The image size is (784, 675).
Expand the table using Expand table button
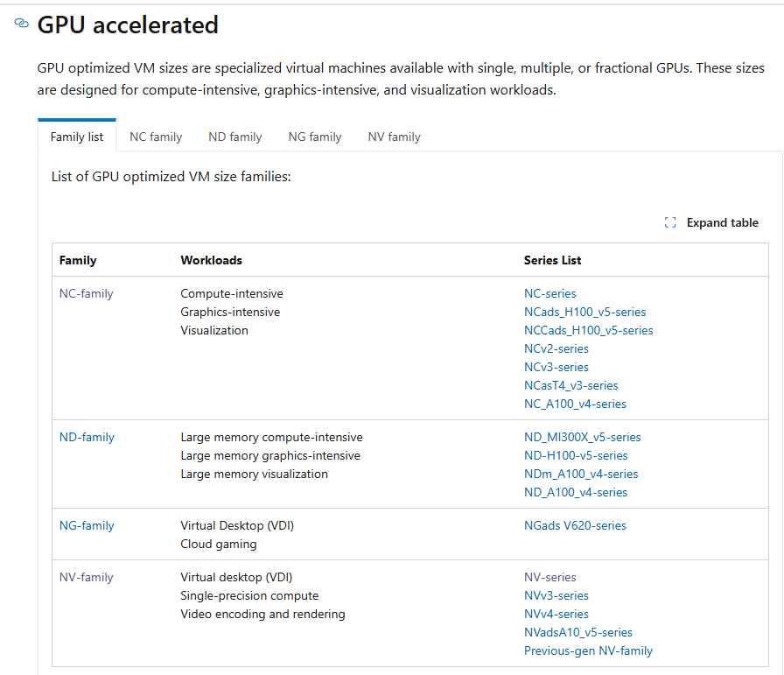click(722, 222)
